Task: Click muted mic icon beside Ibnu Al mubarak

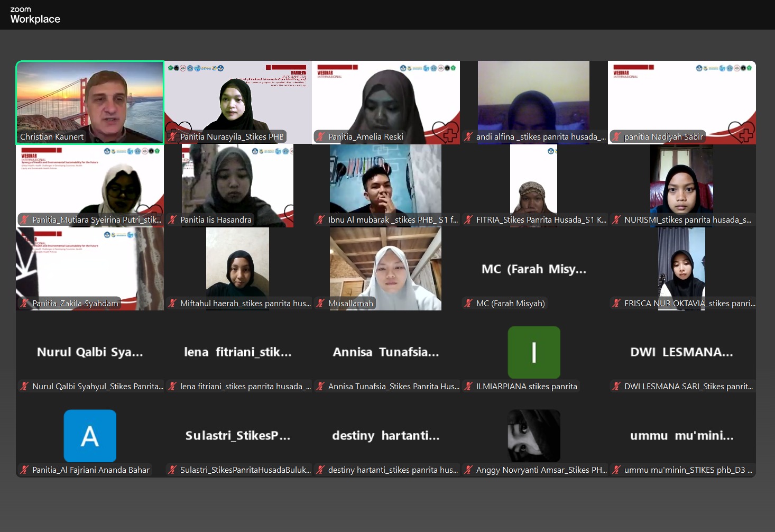Action: (x=320, y=220)
